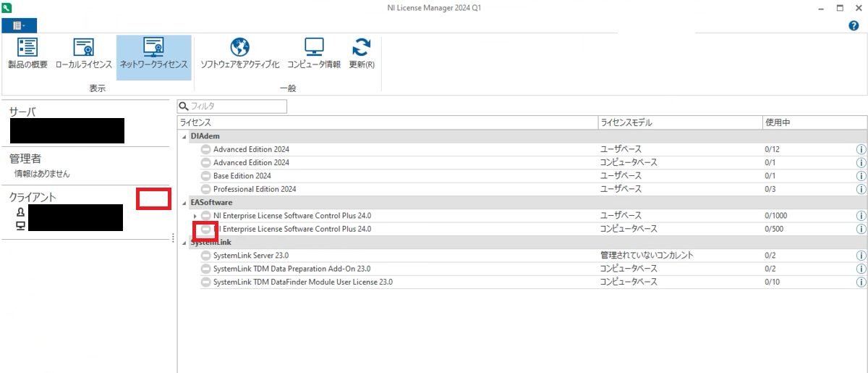This screenshot has width=868, height=373.
Task: Open the blue application menu dropdown
Action: click(x=19, y=25)
